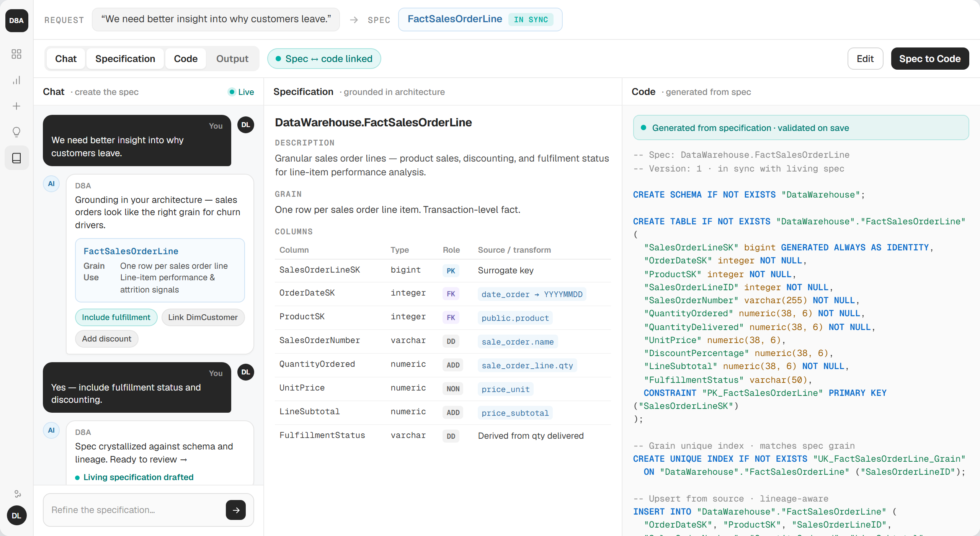The width and height of the screenshot is (980, 536).
Task: Open the dashboard grid icon in sidebar
Action: (16, 54)
